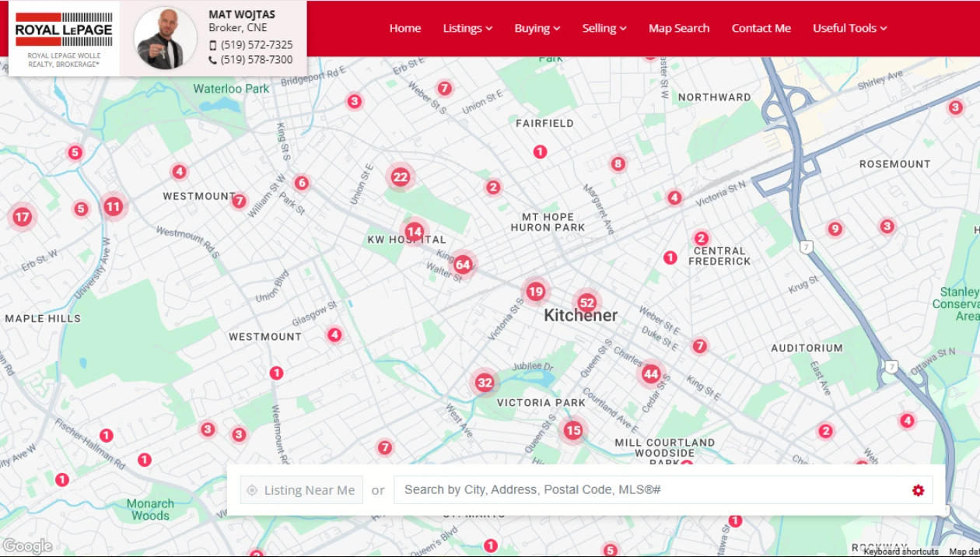Screen dimensions: 980x557
Task: Select the 22 listings map cluster
Action: pos(400,177)
